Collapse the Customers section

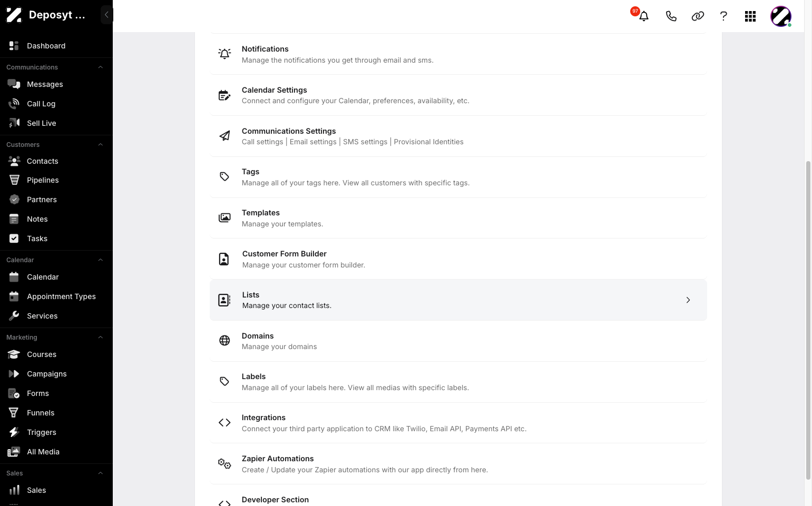100,145
